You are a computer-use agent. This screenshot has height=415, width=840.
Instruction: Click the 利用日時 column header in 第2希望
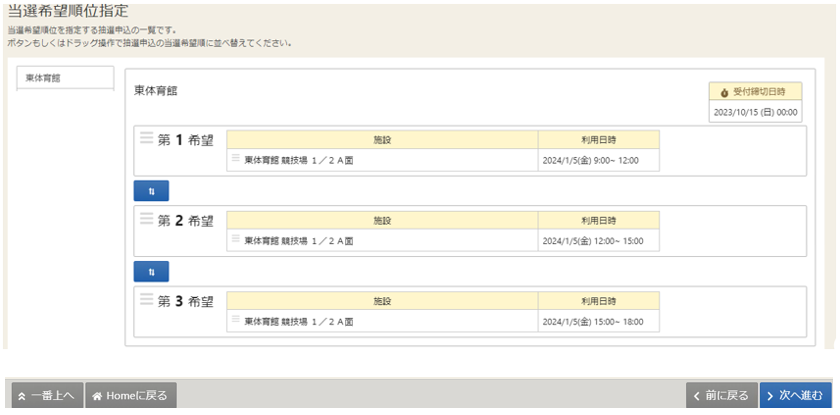click(x=598, y=220)
